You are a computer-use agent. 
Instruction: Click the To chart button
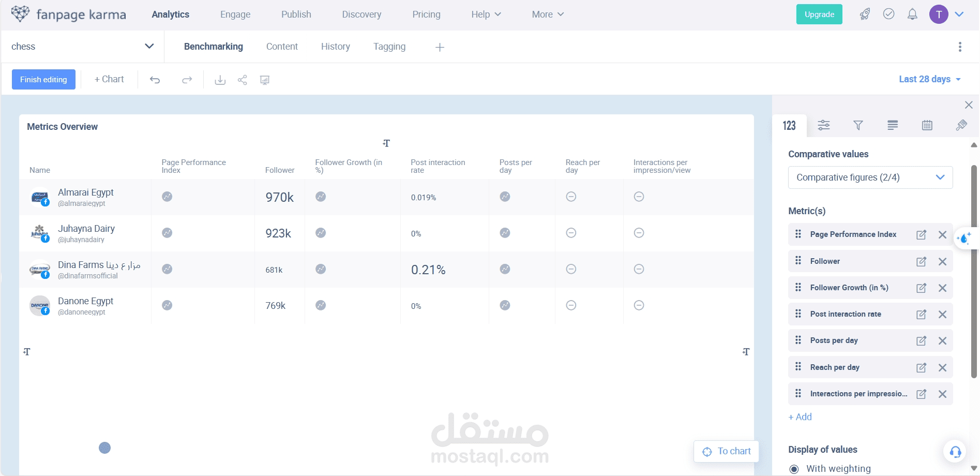coord(726,451)
